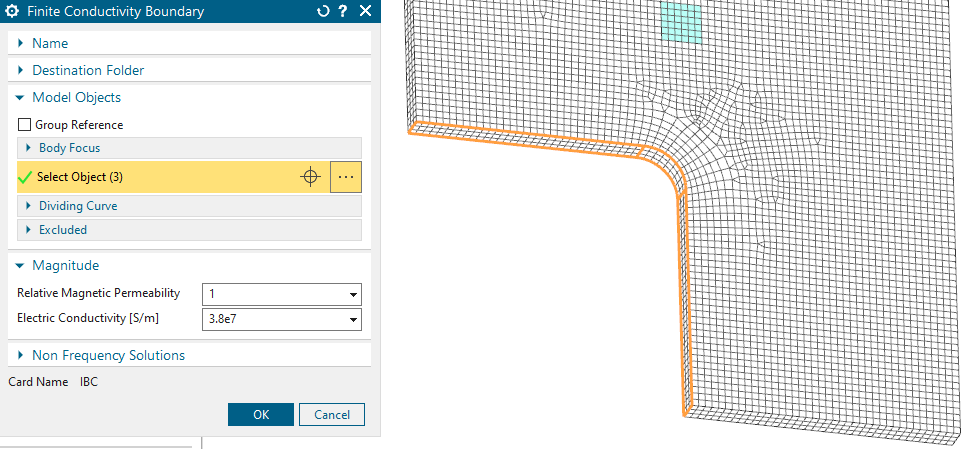Viewport: 963px width, 449px height.
Task: Click the green checkmark beside Select Object
Action: click(25, 177)
